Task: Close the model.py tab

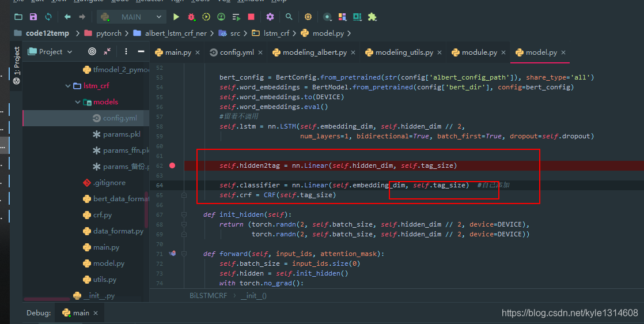Action: 563,52
